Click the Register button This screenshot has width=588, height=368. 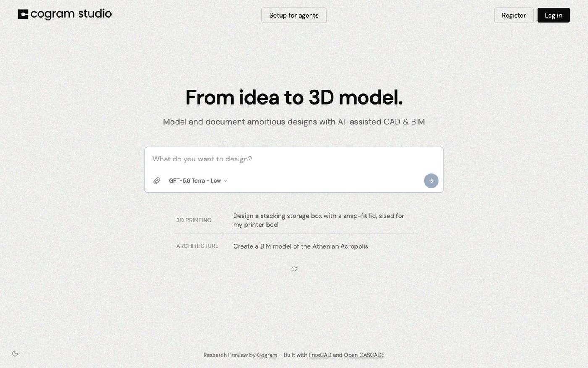[x=514, y=15]
